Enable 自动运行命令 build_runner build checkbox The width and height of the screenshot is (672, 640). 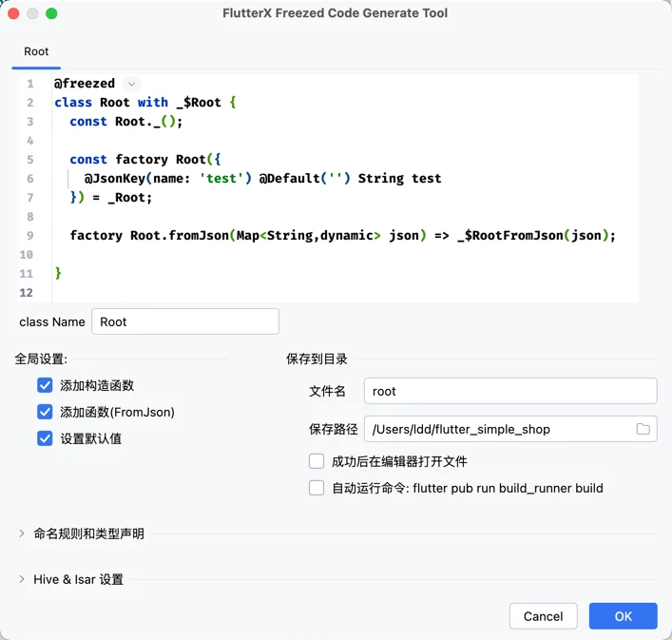317,488
